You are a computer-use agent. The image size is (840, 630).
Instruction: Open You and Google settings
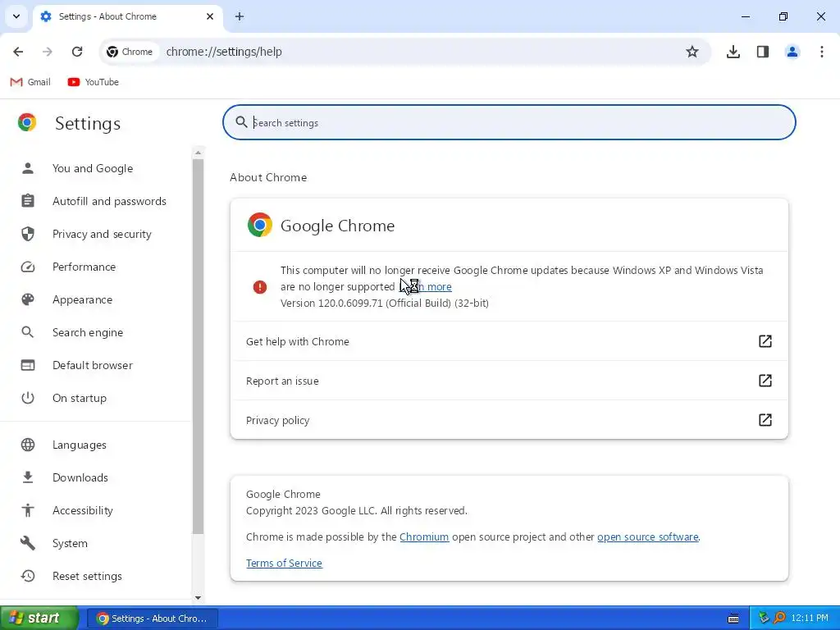(x=92, y=168)
